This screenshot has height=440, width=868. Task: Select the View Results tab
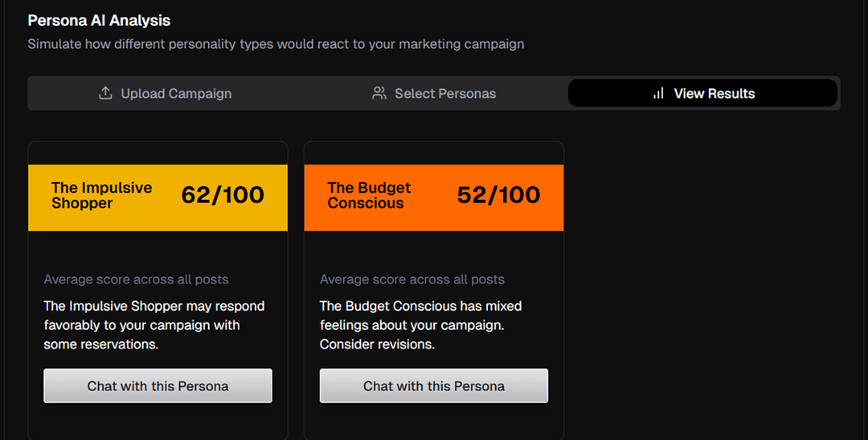point(702,93)
